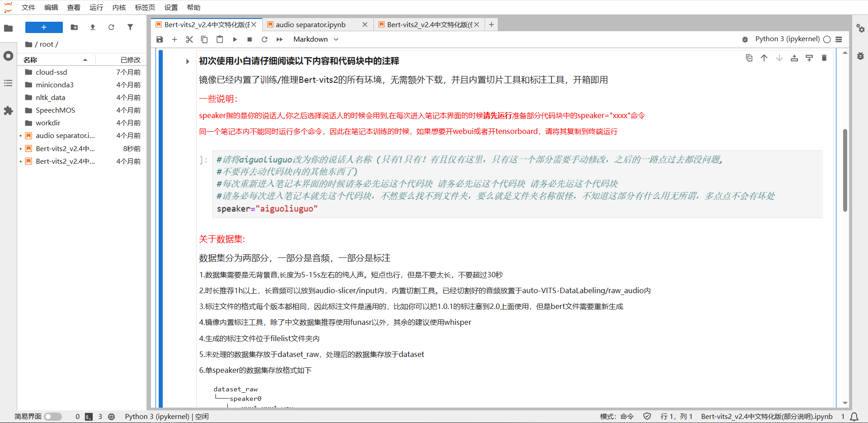The width and height of the screenshot is (868, 423).
Task: Open the 设置 menu
Action: pyautogui.click(x=171, y=7)
